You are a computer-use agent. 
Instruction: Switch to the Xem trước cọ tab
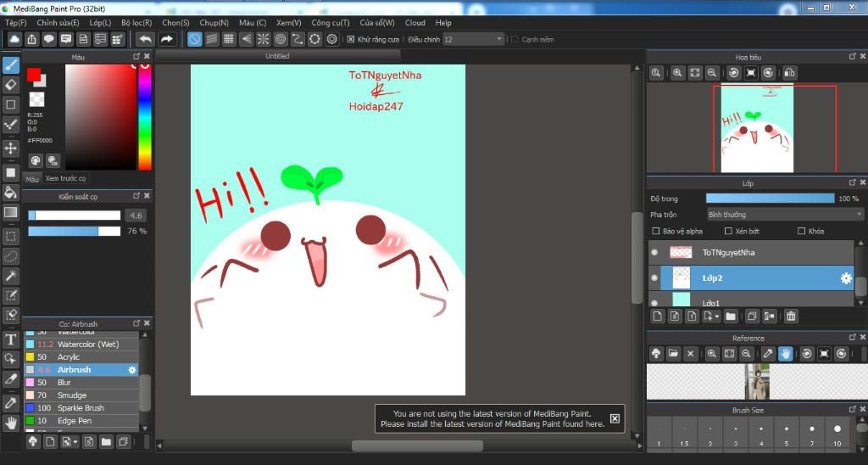pos(65,178)
